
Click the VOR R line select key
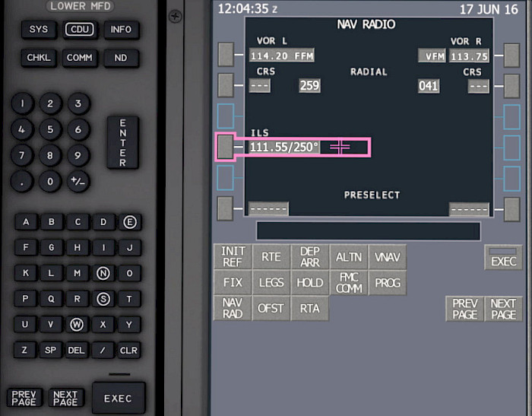pos(511,56)
